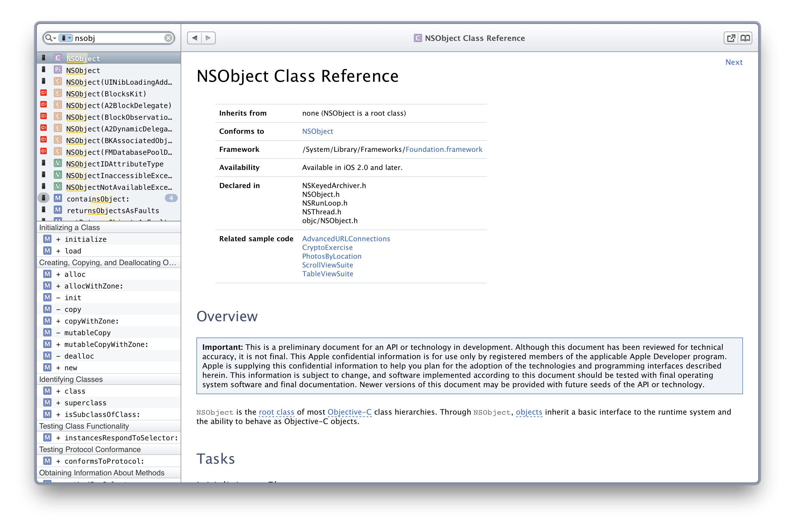Click the open-book bookmarks icon
795x532 pixels.
click(745, 38)
